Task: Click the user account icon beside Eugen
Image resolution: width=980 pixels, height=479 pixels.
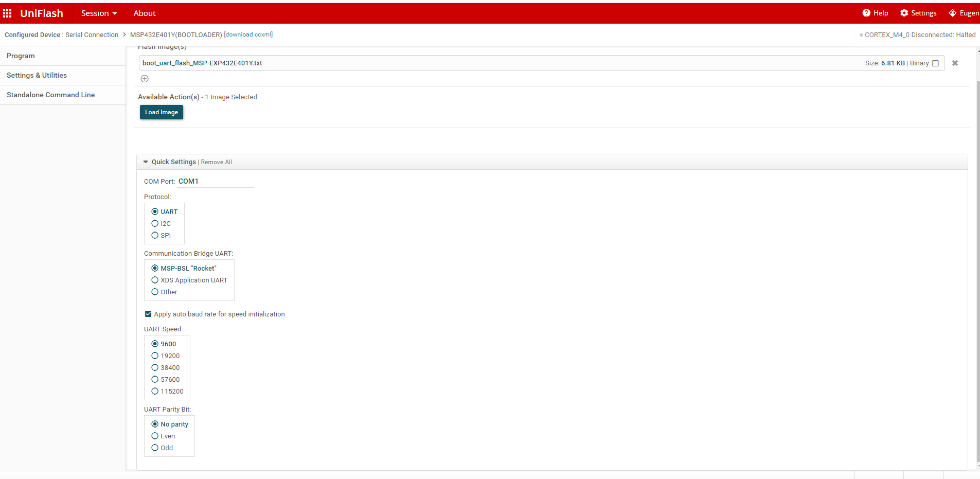Action: pos(952,13)
